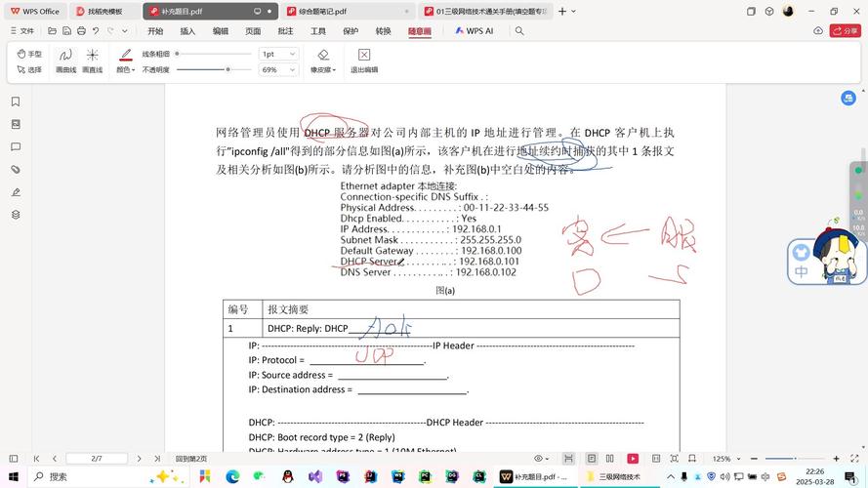Viewport: 868px width, 488px height.
Task: Open the eye-protection mode dropdown
Action: tap(541, 459)
